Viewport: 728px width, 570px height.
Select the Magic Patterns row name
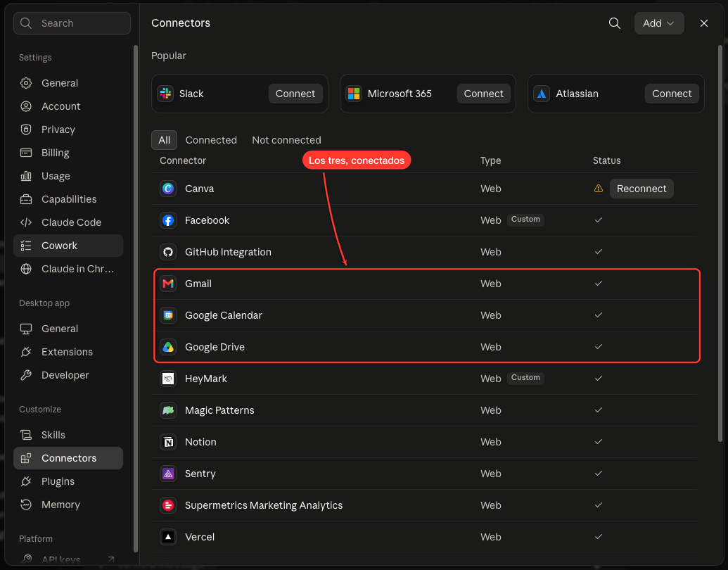219,411
